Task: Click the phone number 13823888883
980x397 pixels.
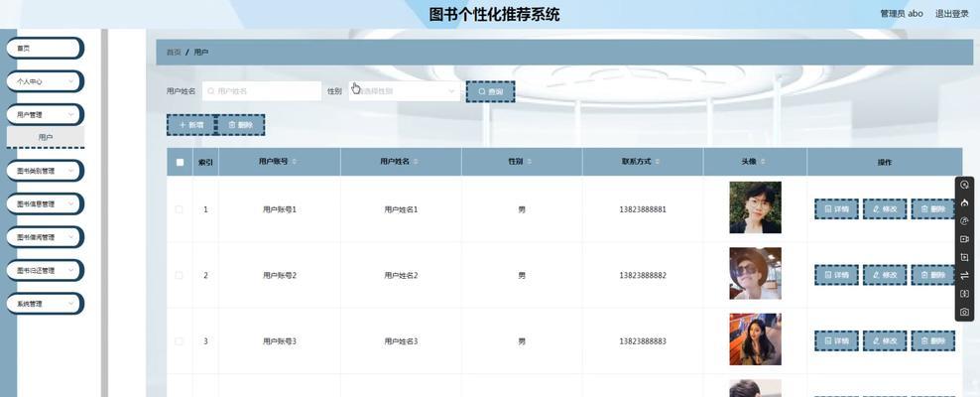Action: click(x=643, y=341)
